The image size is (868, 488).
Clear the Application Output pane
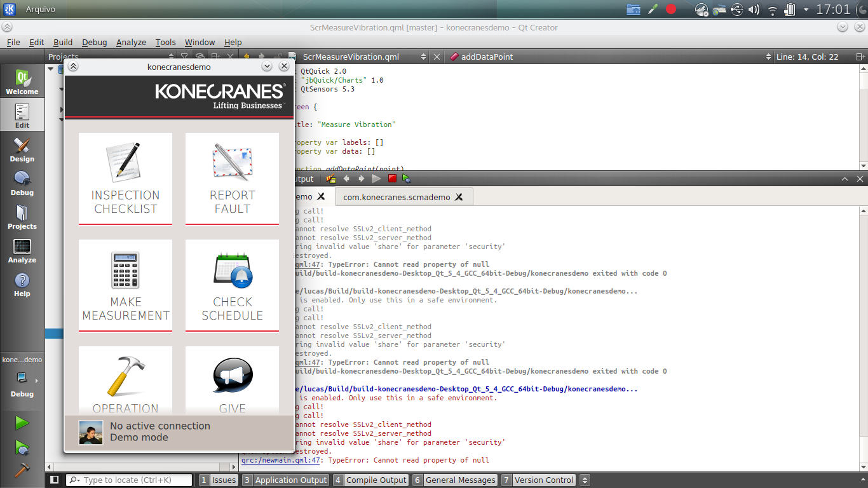(x=331, y=179)
